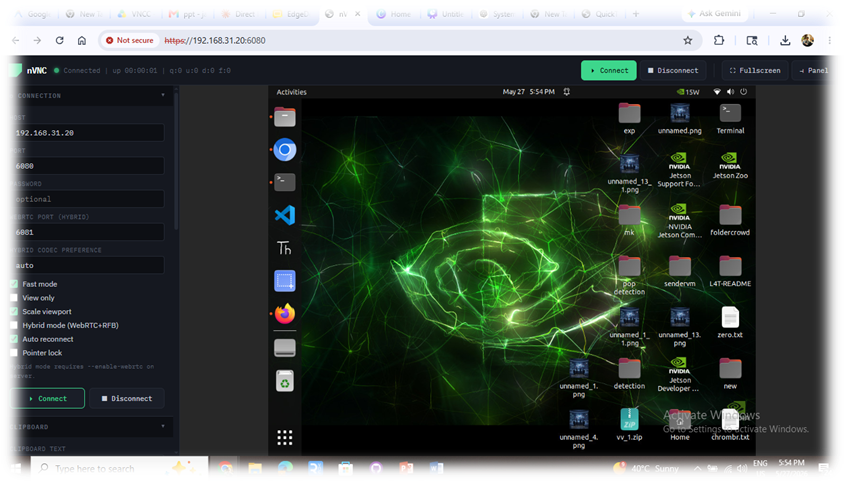Bookmark this page with the star icon
This screenshot has width=845, height=482.
[688, 40]
